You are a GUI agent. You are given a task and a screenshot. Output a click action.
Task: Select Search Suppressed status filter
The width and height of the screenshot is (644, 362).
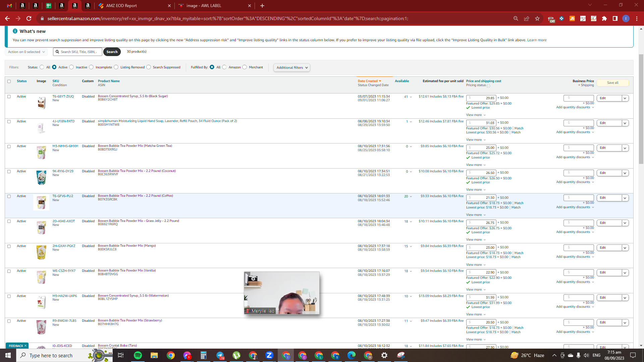click(x=149, y=67)
